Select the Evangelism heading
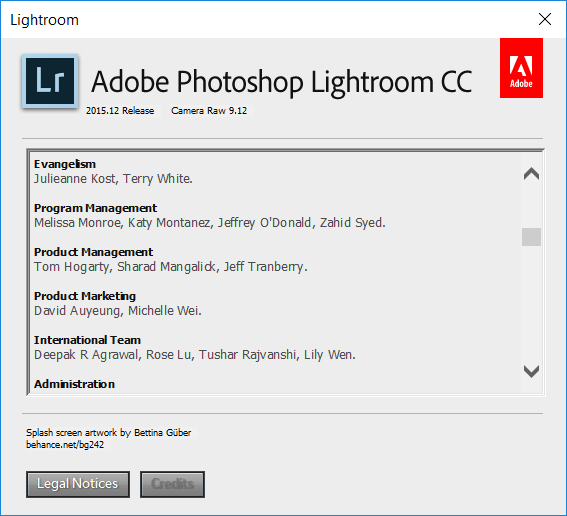 pos(65,164)
